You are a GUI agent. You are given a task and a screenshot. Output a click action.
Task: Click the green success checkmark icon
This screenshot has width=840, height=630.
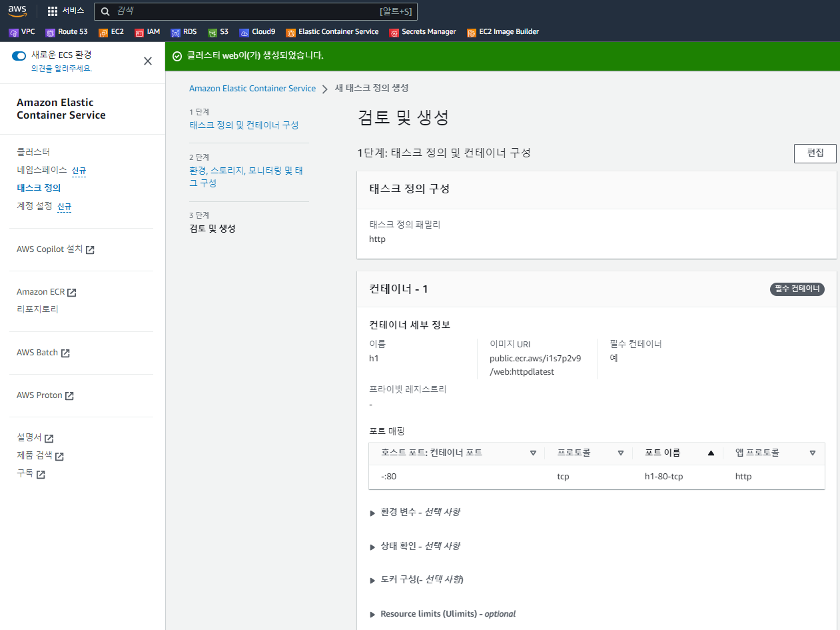tap(177, 56)
